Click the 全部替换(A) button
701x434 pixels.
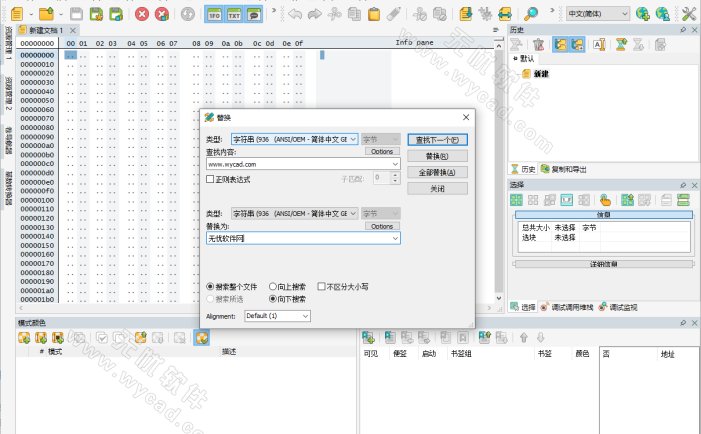coord(437,173)
